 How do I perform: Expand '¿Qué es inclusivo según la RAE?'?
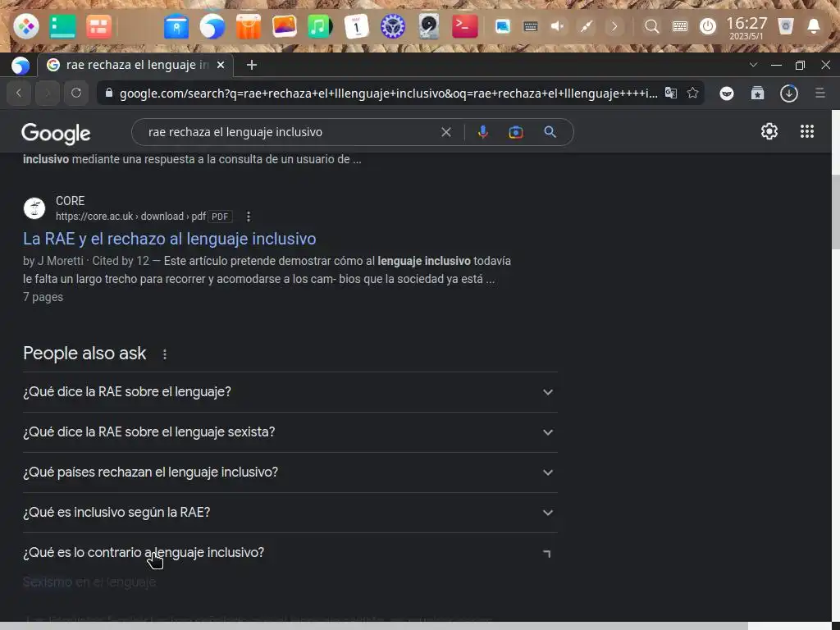(290, 512)
